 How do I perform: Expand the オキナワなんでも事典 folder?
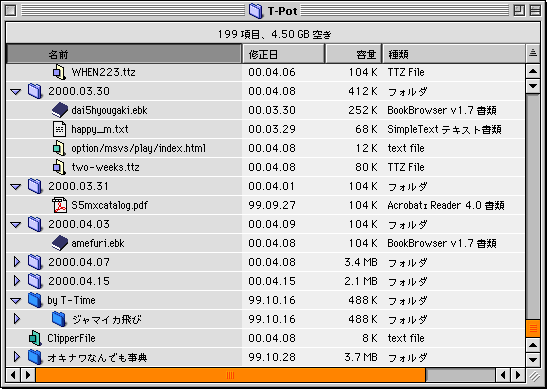[x=16, y=357]
